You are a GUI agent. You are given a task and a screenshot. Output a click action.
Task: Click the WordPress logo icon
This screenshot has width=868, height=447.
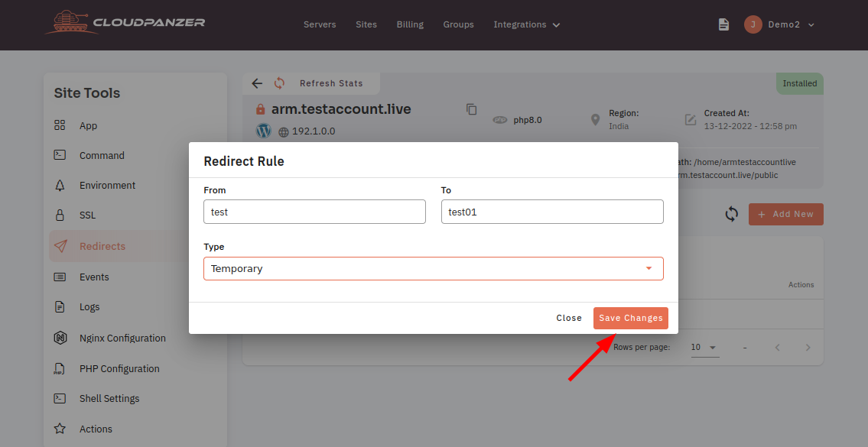pos(264,131)
